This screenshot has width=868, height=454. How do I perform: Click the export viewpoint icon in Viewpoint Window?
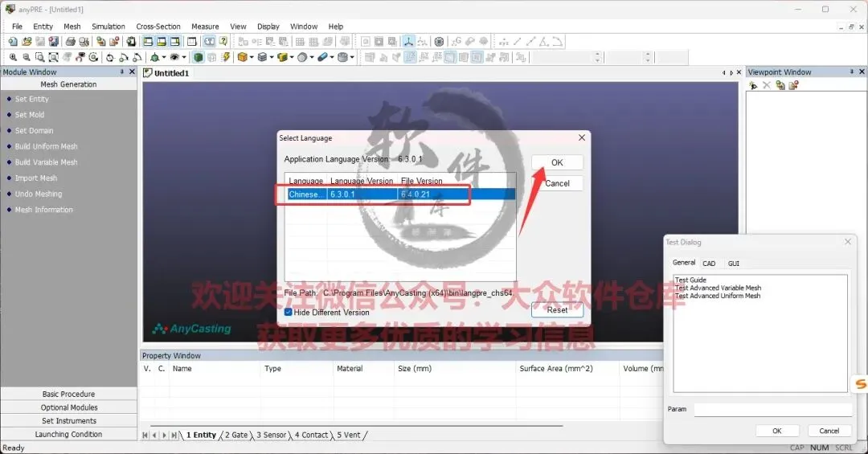[793, 85]
